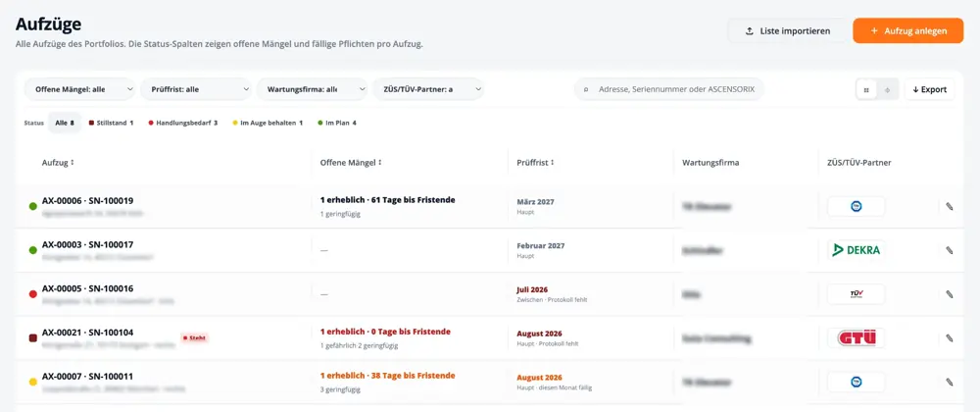Click the Juli 2026 Prüffrist cell
The image size is (980, 412).
[532, 289]
